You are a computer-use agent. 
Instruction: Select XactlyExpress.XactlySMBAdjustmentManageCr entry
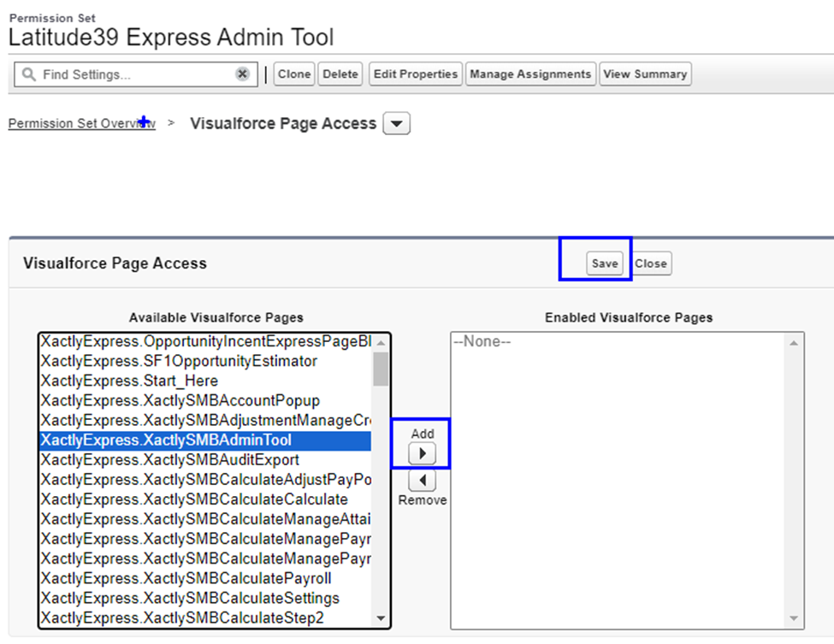coord(206,420)
